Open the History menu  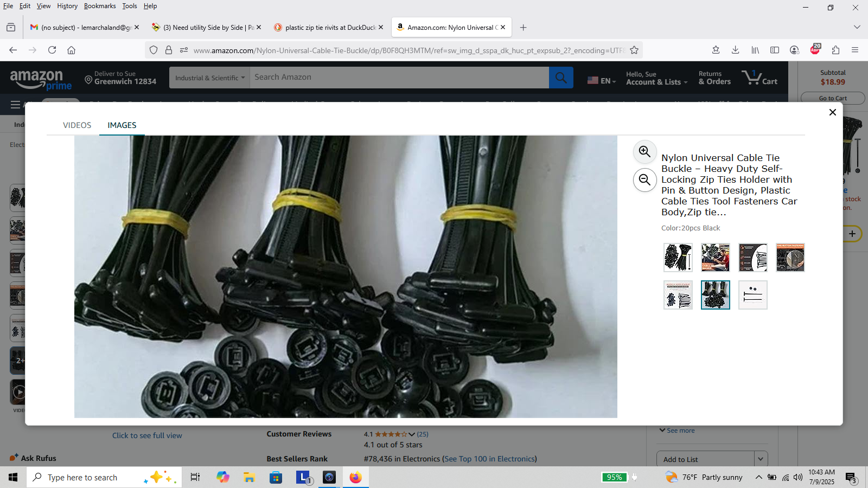pyautogui.click(x=67, y=6)
